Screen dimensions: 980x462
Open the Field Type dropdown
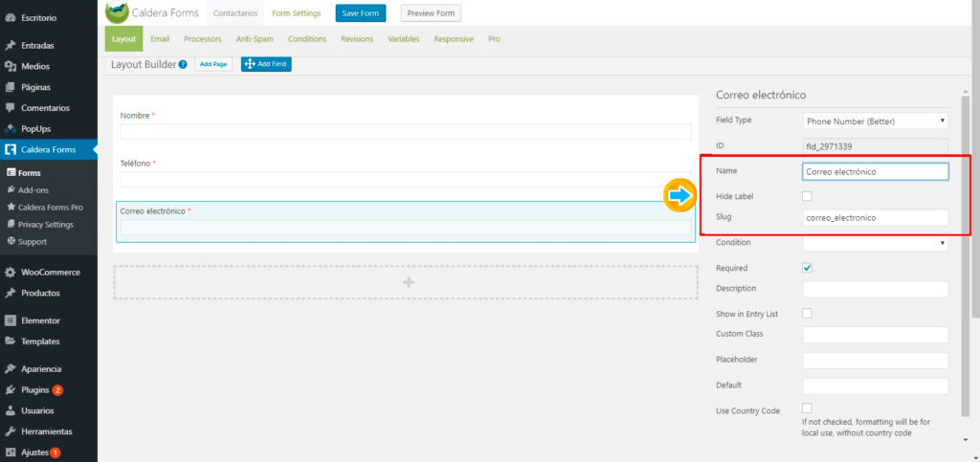pos(875,121)
